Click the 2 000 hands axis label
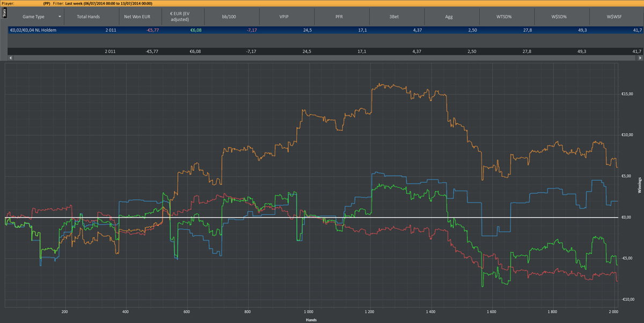644x323 pixels. coord(613,311)
